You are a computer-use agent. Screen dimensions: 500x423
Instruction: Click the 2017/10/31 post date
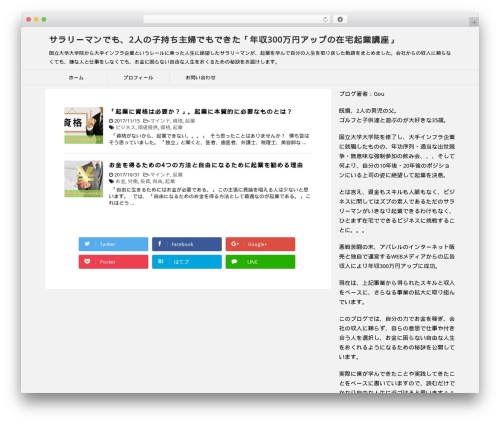coord(127,174)
